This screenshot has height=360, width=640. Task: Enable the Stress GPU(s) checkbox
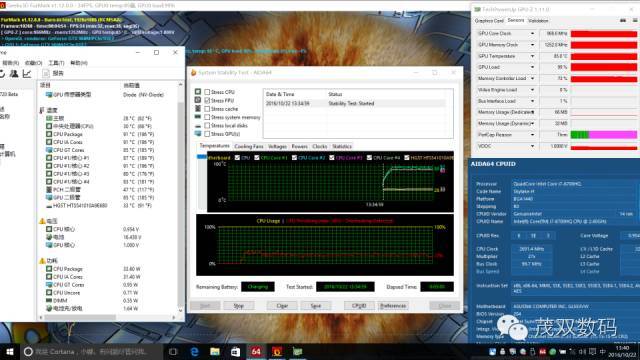click(x=207, y=134)
